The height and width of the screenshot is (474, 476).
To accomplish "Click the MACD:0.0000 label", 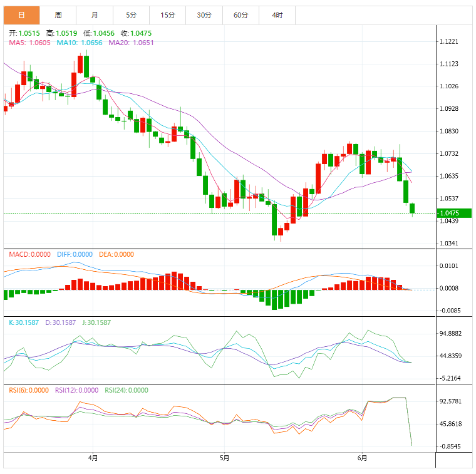I will click(30, 254).
